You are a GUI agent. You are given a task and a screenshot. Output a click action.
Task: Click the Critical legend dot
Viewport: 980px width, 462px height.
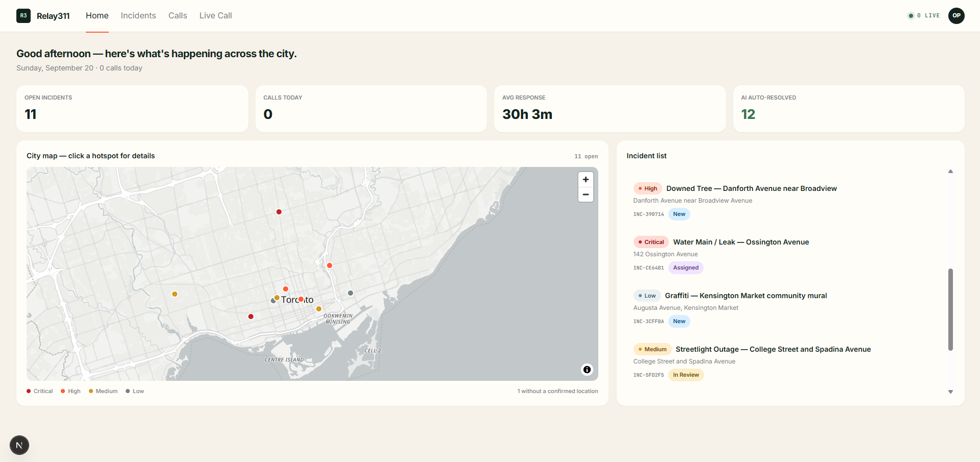coord(29,392)
